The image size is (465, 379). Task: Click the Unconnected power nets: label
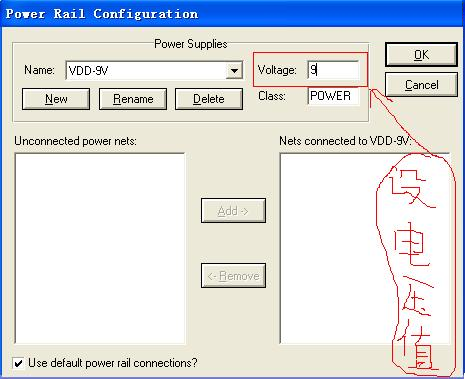[75, 141]
